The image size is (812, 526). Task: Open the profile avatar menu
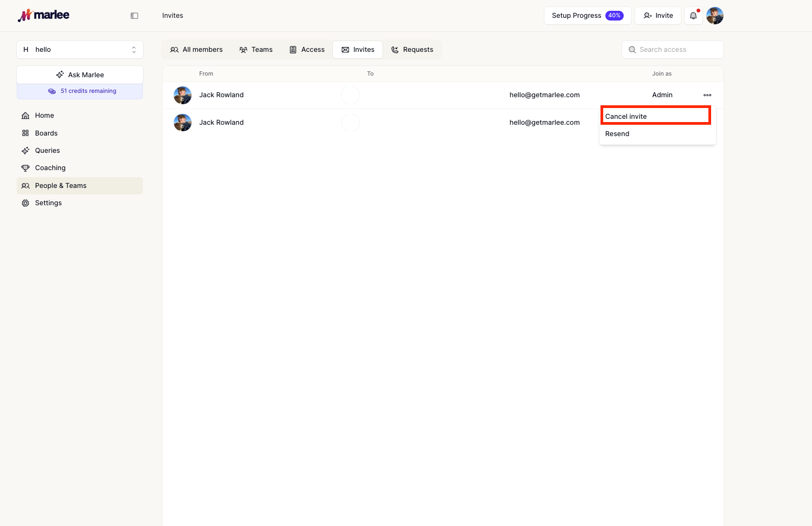pyautogui.click(x=715, y=16)
